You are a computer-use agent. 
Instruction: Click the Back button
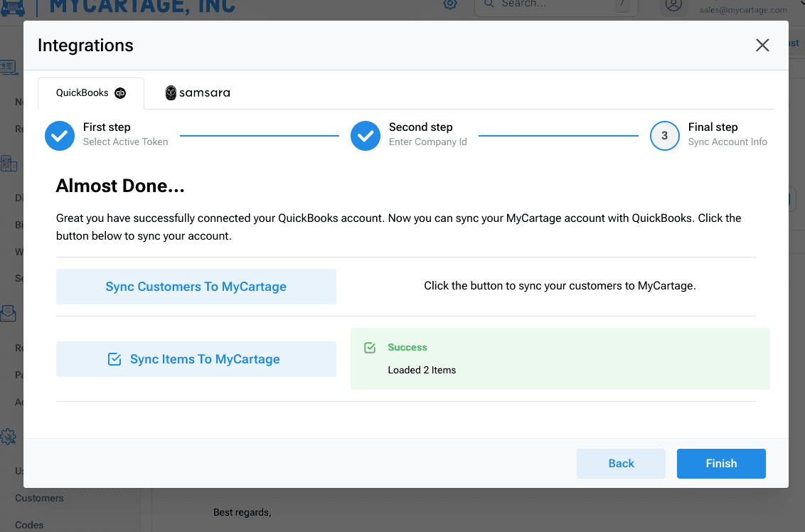tap(622, 464)
